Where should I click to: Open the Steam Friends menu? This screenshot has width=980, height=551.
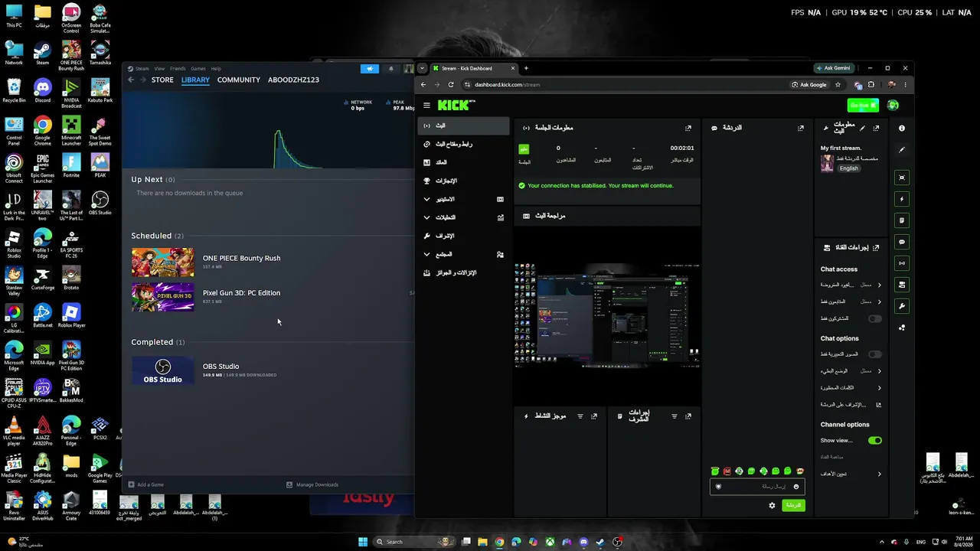(178, 69)
